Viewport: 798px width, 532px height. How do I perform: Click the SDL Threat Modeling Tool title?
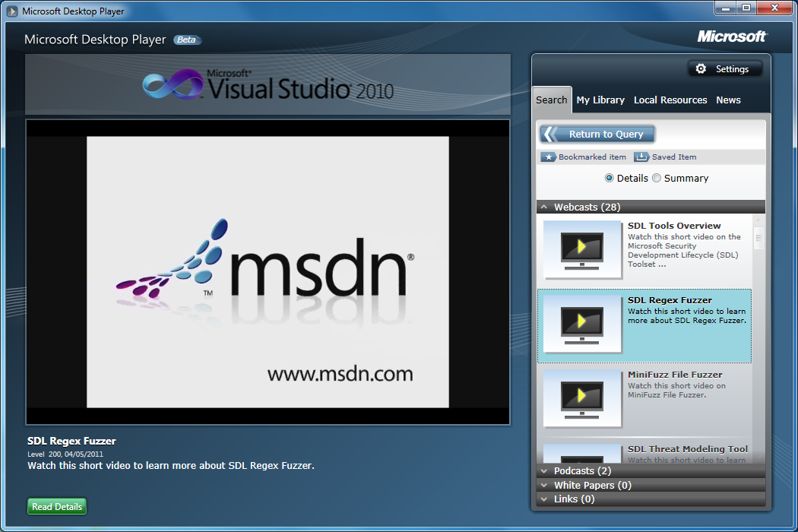pos(688,449)
